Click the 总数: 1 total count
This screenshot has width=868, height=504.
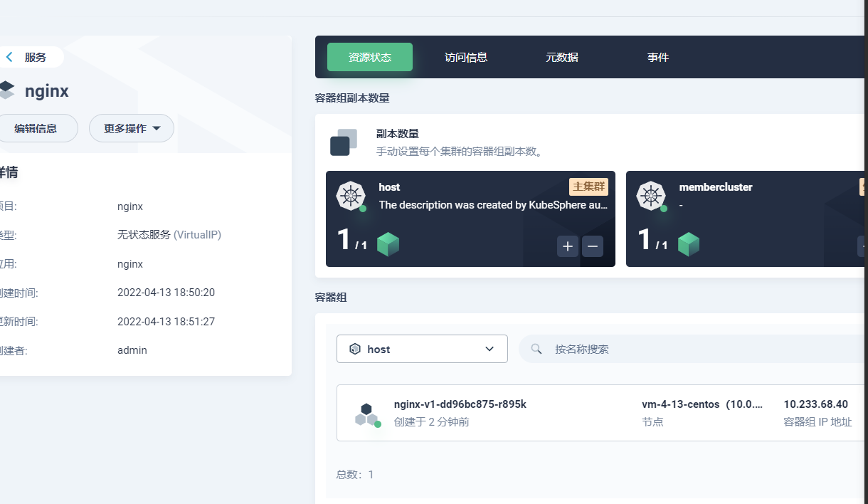355,474
